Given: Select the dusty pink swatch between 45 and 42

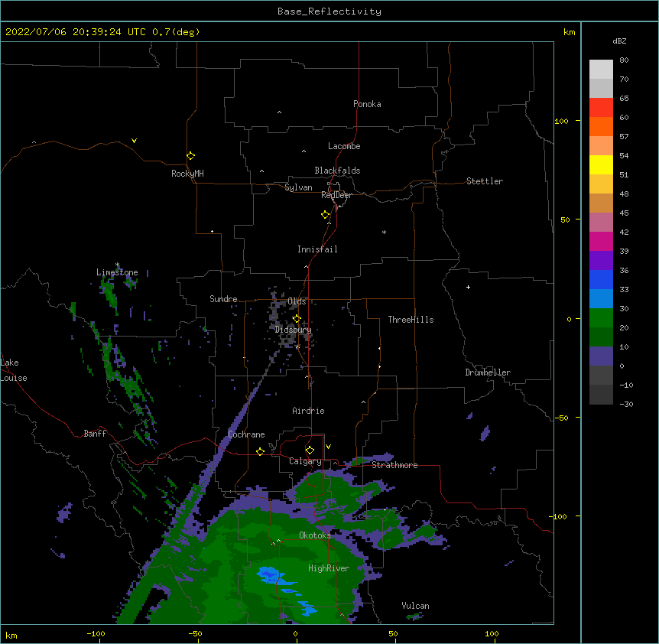Looking at the screenshot, I should pos(601,223).
